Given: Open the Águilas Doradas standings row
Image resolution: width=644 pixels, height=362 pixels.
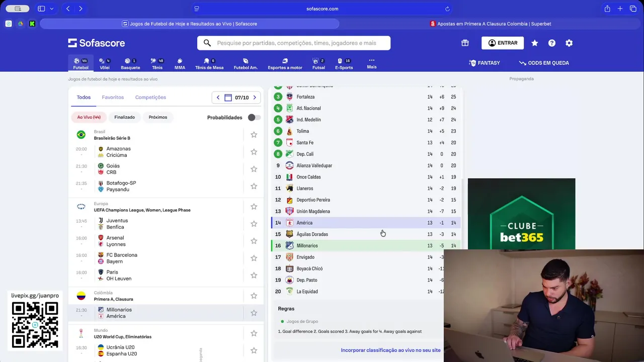Looking at the screenshot, I should 366,234.
